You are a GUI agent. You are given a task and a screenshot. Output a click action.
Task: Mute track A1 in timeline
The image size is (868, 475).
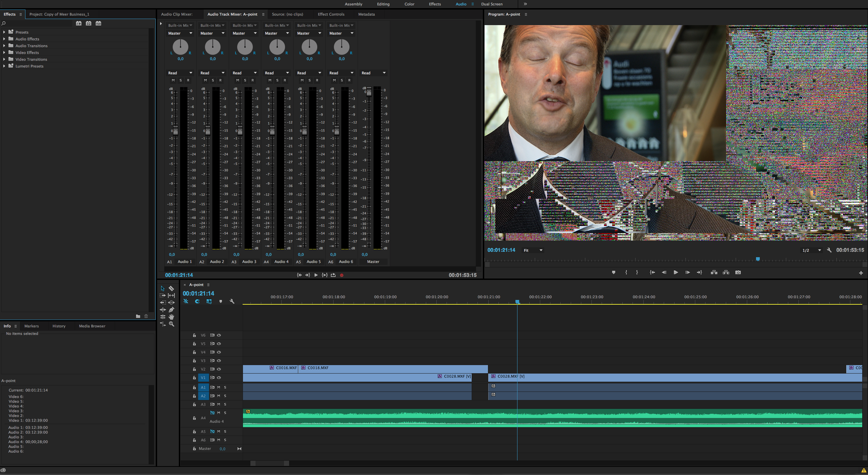219,387
